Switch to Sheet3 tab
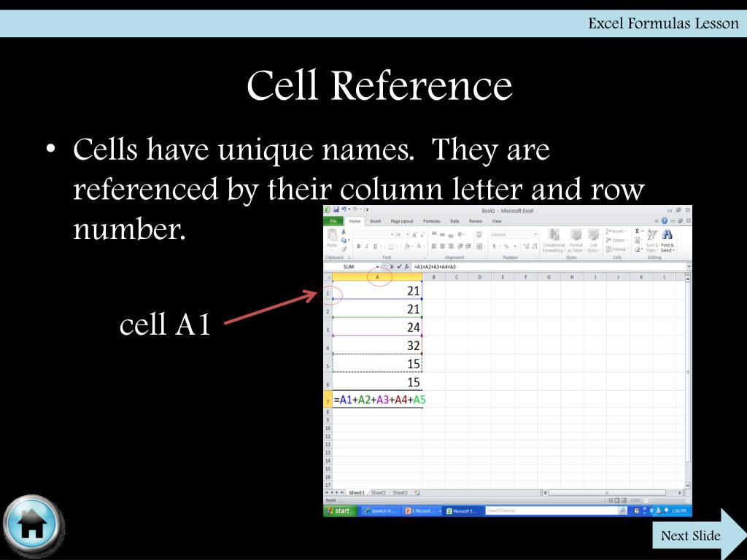This screenshot has height=560, width=747. tap(400, 492)
